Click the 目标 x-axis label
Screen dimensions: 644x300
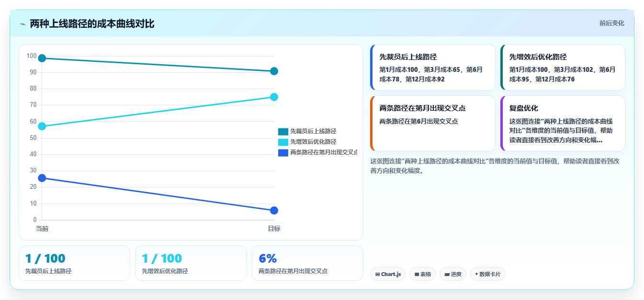coord(274,229)
